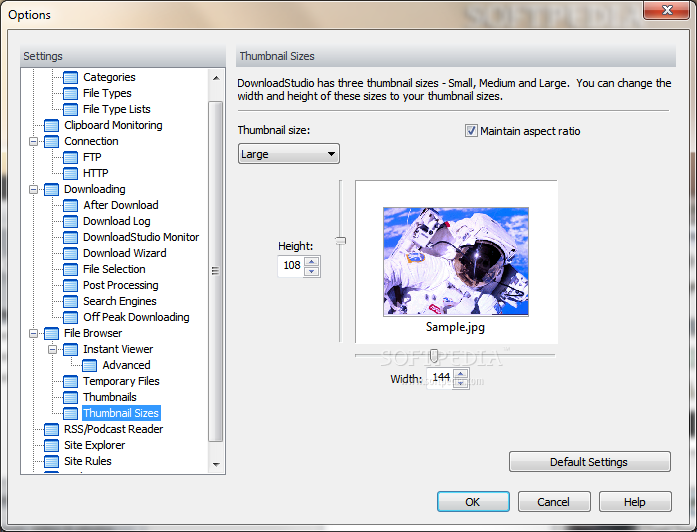Click the Site Explorer page icon

pyautogui.click(x=51, y=445)
